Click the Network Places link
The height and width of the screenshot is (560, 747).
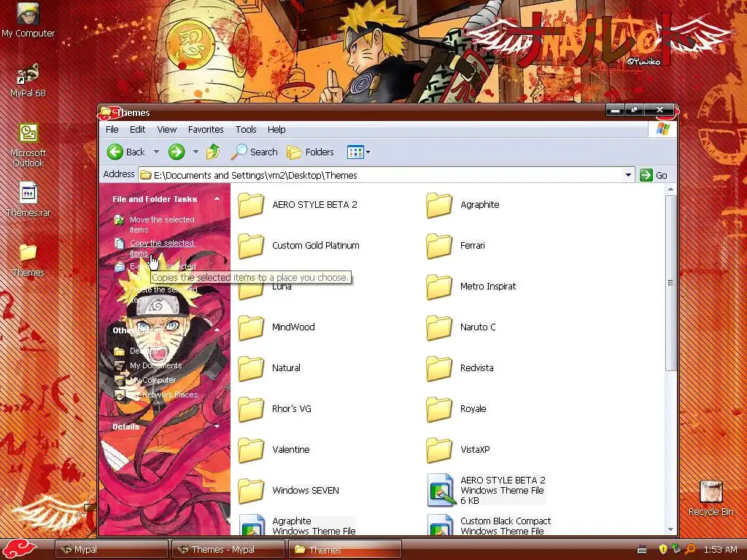pos(164,394)
